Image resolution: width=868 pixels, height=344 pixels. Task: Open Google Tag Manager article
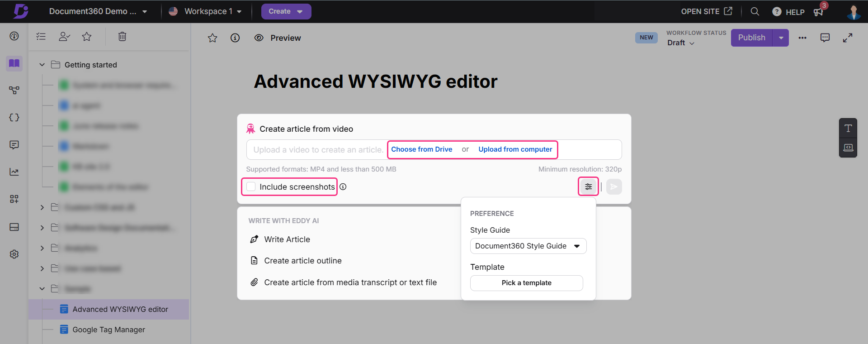click(108, 330)
